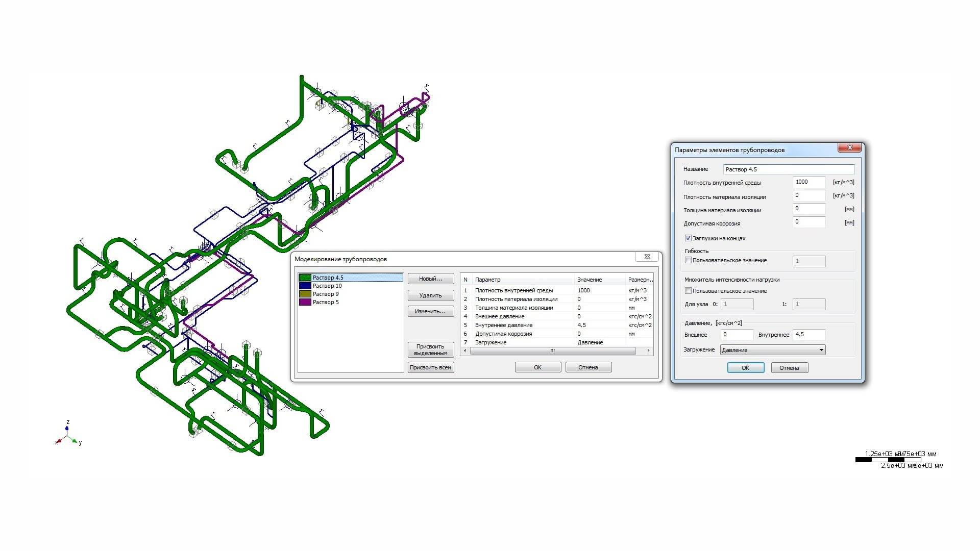Click Плотность материала изоляции input field

(x=809, y=195)
